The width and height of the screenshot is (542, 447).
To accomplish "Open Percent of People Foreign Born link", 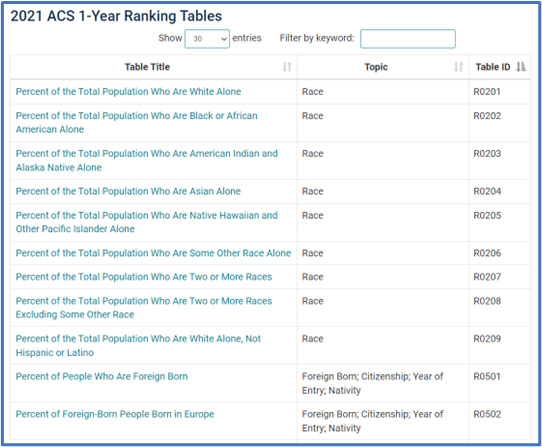I will 102,376.
